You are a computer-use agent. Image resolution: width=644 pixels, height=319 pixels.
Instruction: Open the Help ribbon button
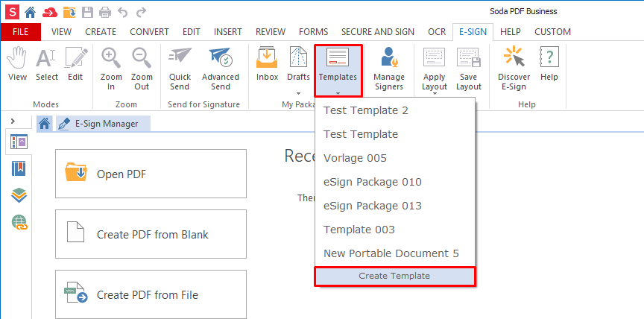(x=549, y=64)
